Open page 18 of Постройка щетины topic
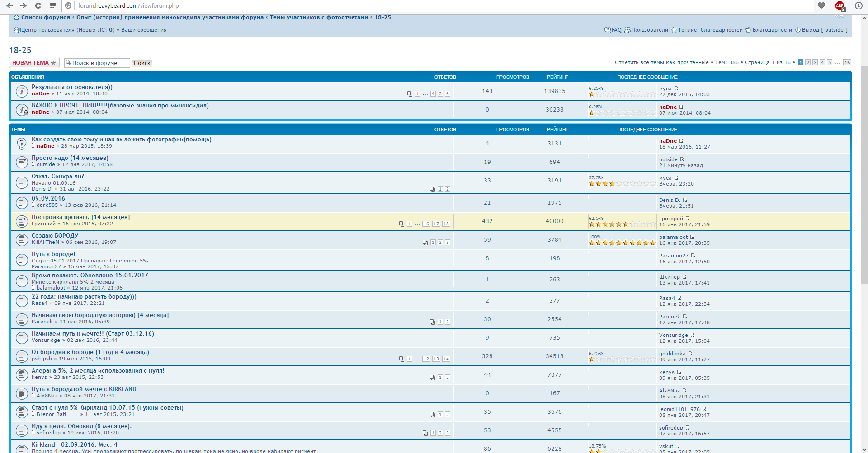Viewport: 868px width, 453px height. [446, 224]
